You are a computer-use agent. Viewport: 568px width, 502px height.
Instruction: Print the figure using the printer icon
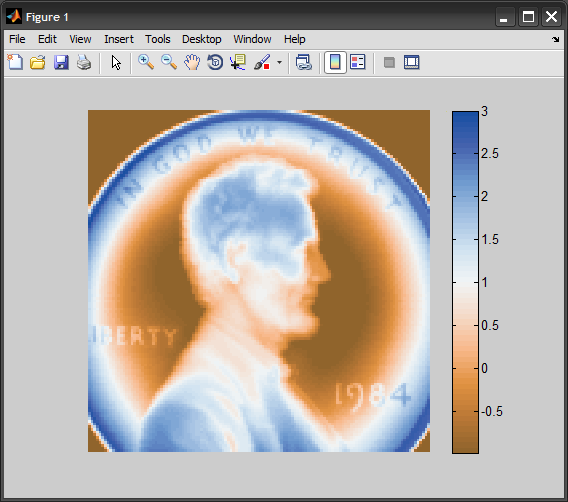point(84,62)
